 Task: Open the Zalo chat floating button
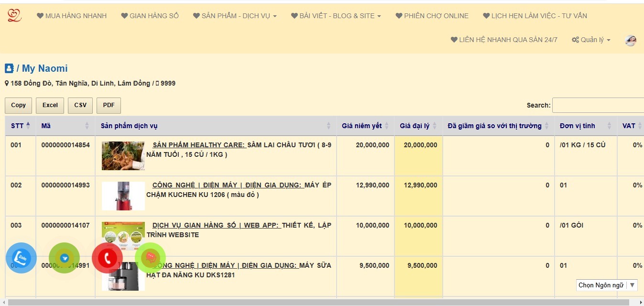click(x=21, y=258)
